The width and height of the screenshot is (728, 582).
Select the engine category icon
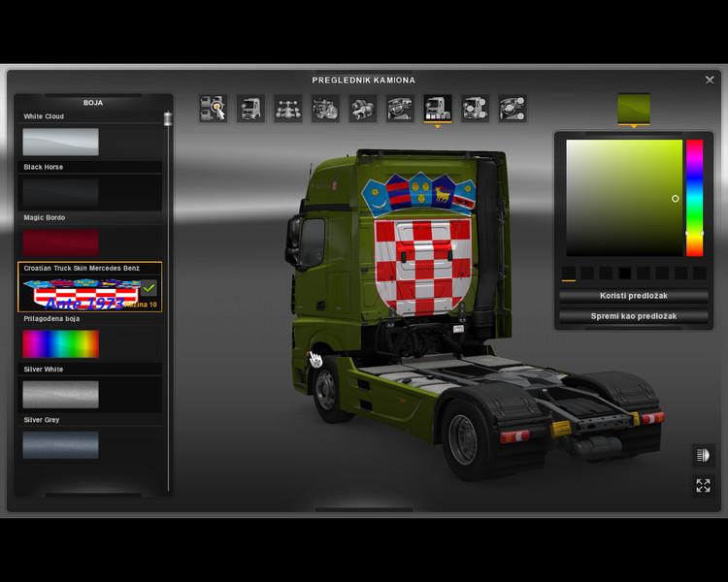[325, 109]
